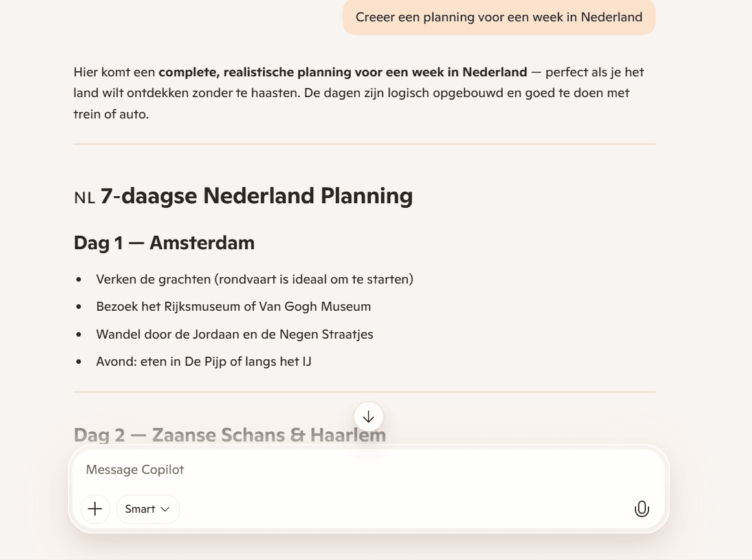Viewport: 752px width, 560px height.
Task: Click the bullet about Rijksmuseum of Van Gogh Museum
Action: coord(234,306)
